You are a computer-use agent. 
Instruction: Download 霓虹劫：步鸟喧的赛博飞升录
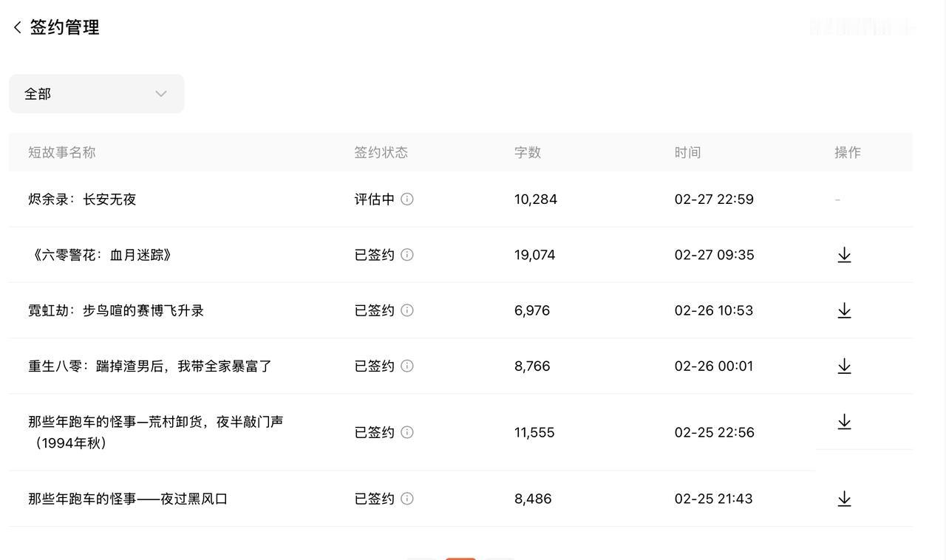click(x=844, y=310)
